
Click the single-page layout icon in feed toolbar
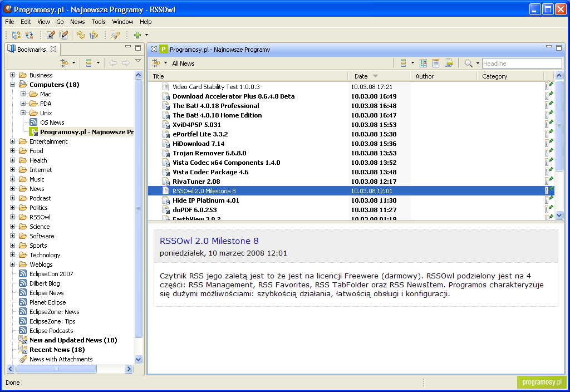[436, 63]
